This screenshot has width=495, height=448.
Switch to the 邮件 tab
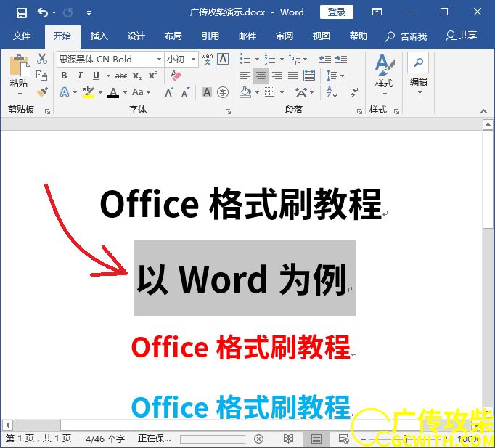[247, 36]
